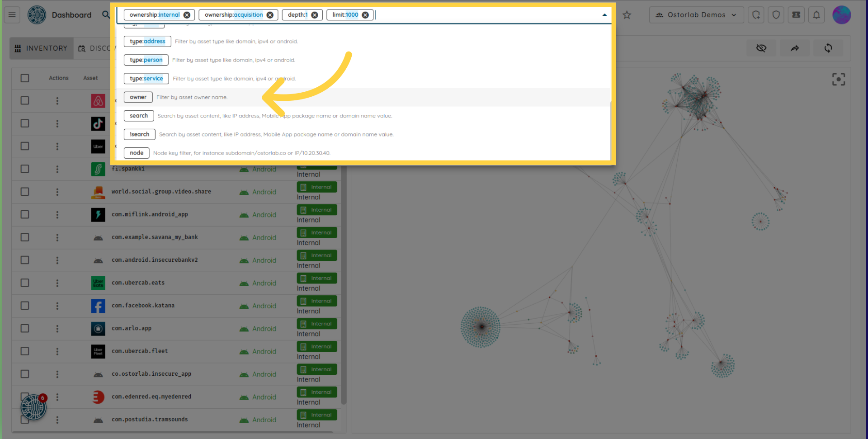The image size is (868, 439).
Task: Click the refresh sync icon
Action: click(x=828, y=48)
